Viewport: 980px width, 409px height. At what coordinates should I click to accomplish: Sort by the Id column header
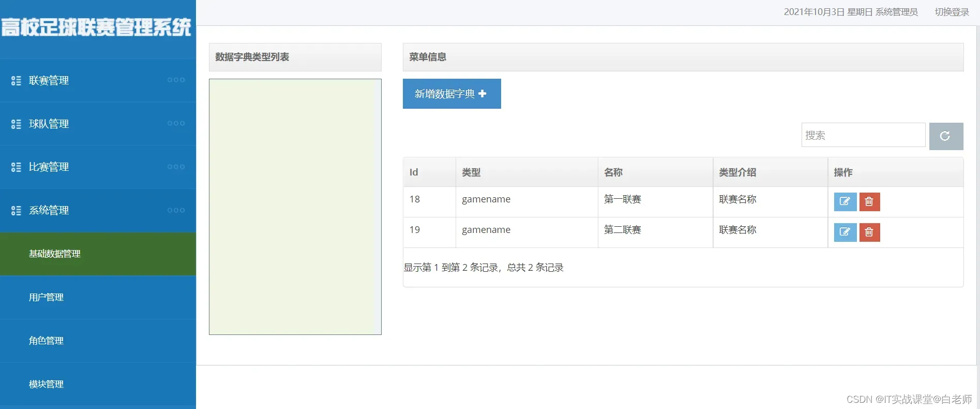(x=429, y=172)
